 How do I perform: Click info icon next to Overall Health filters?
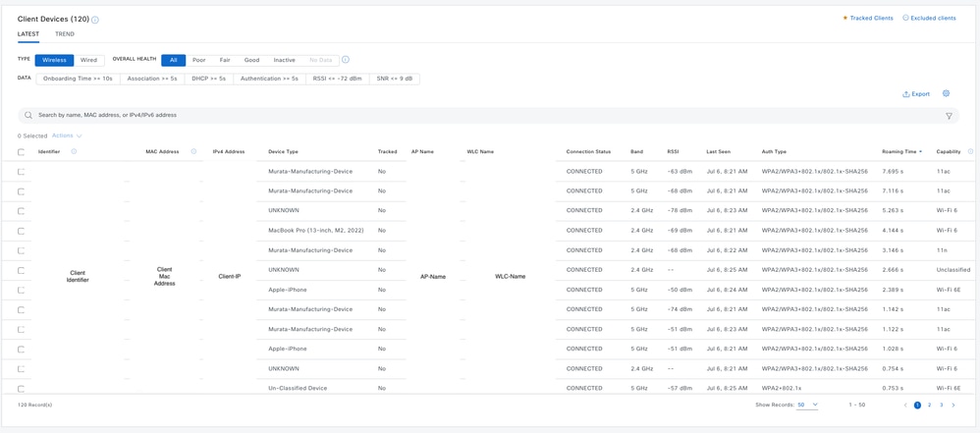(346, 60)
